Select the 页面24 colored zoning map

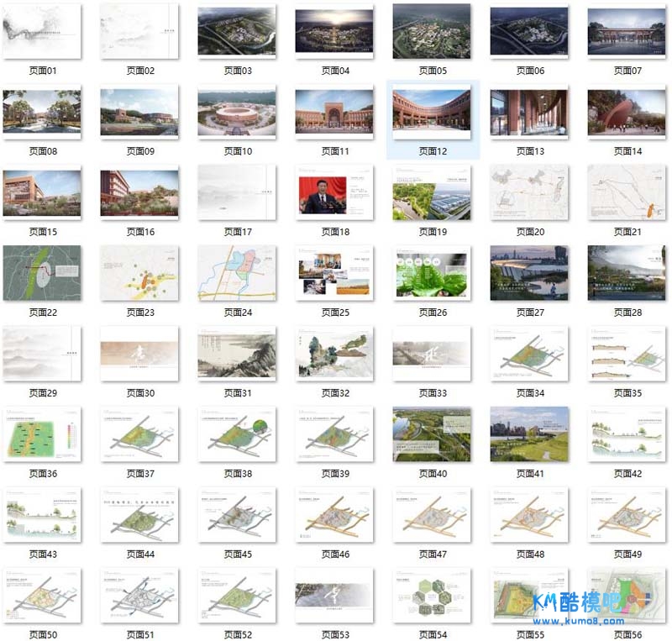(237, 273)
